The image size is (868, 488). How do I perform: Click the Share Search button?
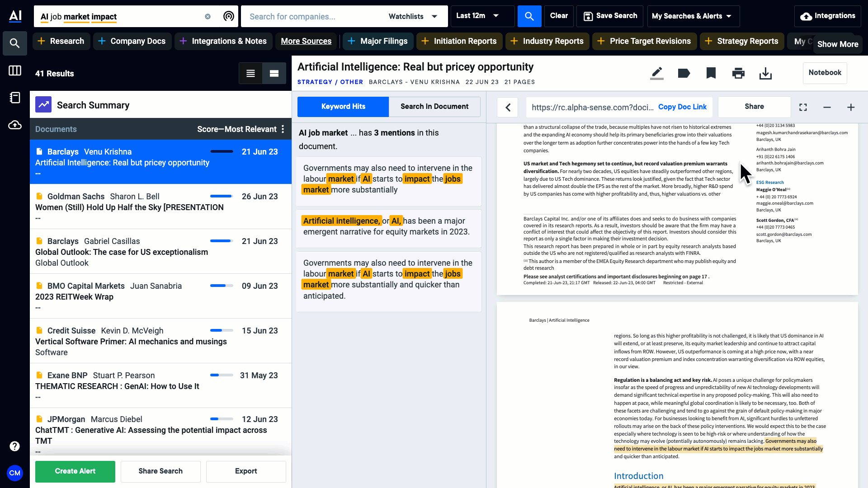point(160,471)
